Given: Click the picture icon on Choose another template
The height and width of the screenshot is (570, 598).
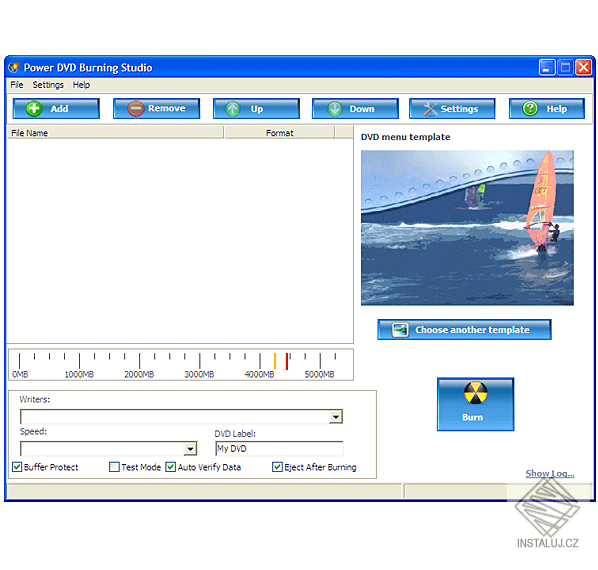Looking at the screenshot, I should (x=400, y=330).
